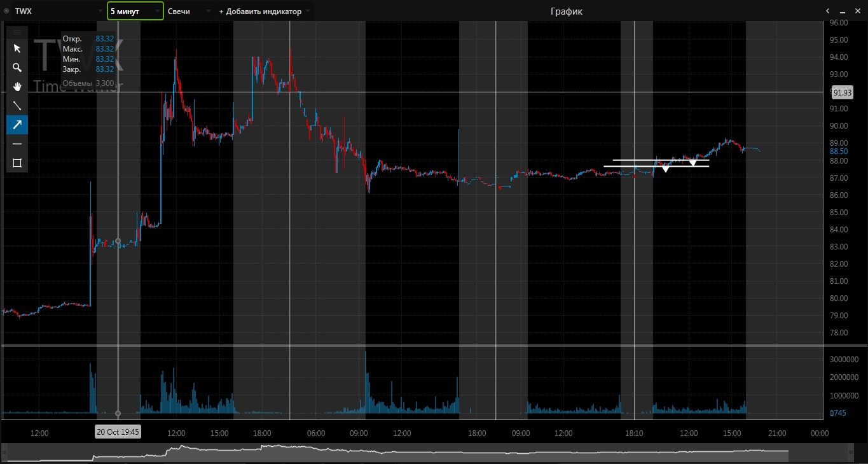Grab the drawing toolbar's hamburger handle
Screen dimensions: 868x464
[x=17, y=32]
